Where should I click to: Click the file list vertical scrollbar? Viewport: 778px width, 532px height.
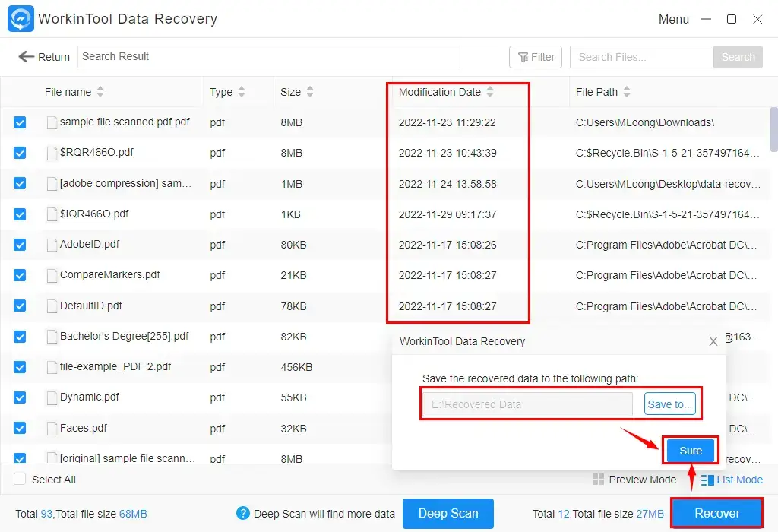[773, 129]
